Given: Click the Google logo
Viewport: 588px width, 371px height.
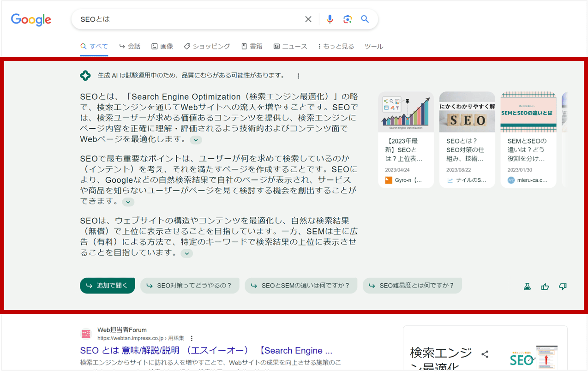Looking at the screenshot, I should tap(30, 20).
